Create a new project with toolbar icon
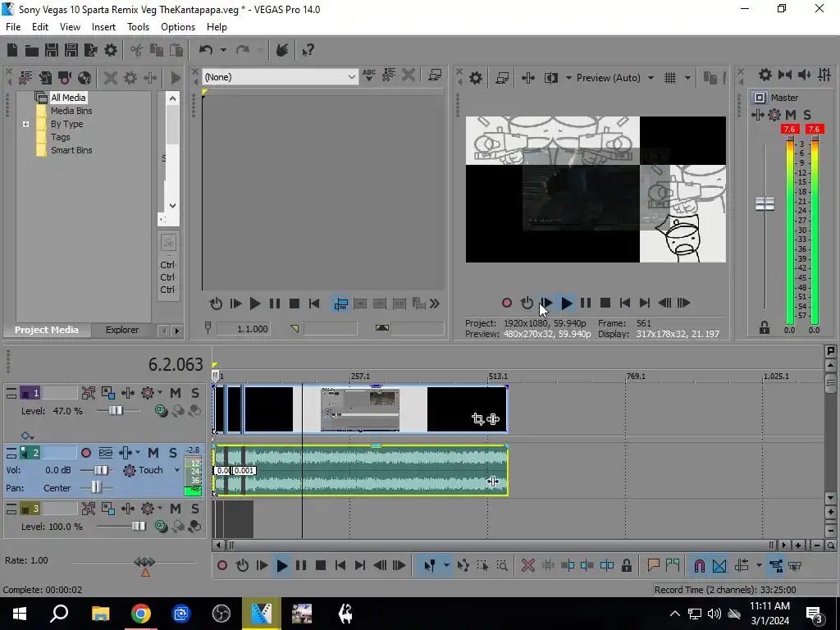The height and width of the screenshot is (630, 840). [12, 50]
